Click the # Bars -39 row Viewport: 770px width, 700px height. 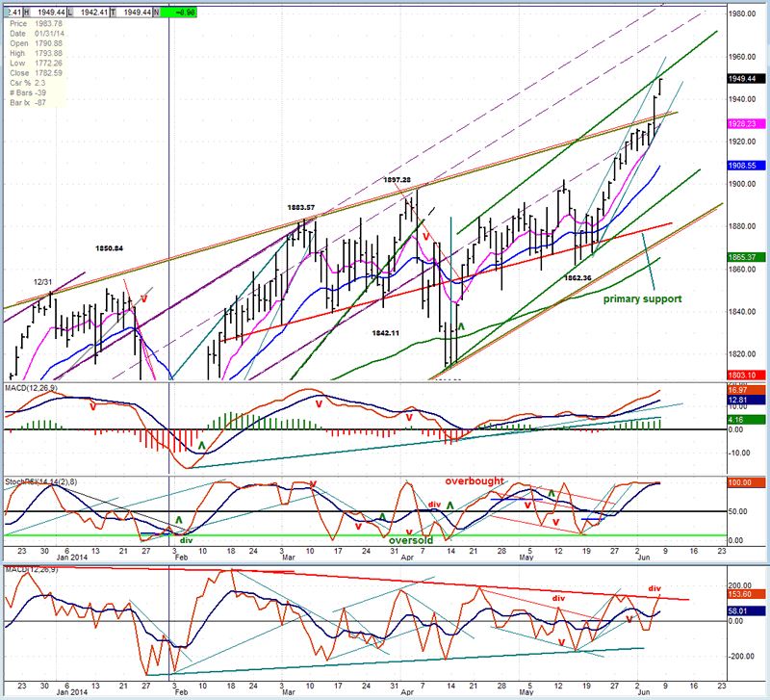click(x=28, y=92)
